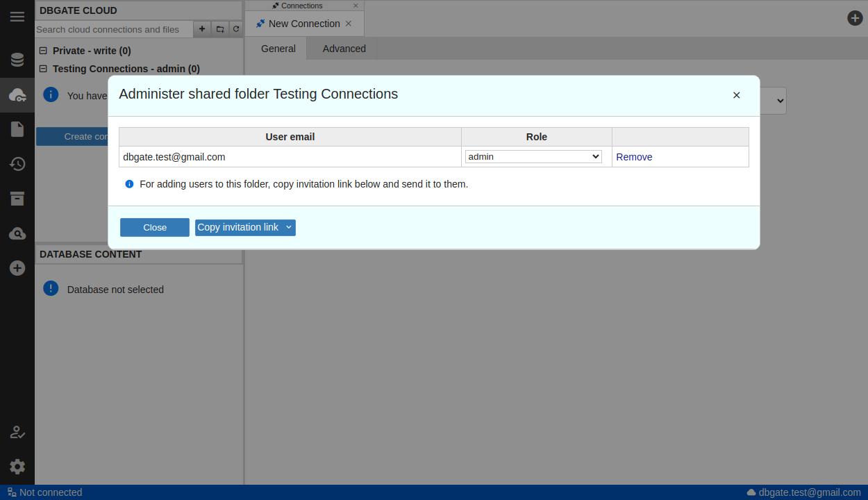The width and height of the screenshot is (868, 500).
Task: Click the Remove link for dbgate.test@gmail.com
Action: pos(634,157)
